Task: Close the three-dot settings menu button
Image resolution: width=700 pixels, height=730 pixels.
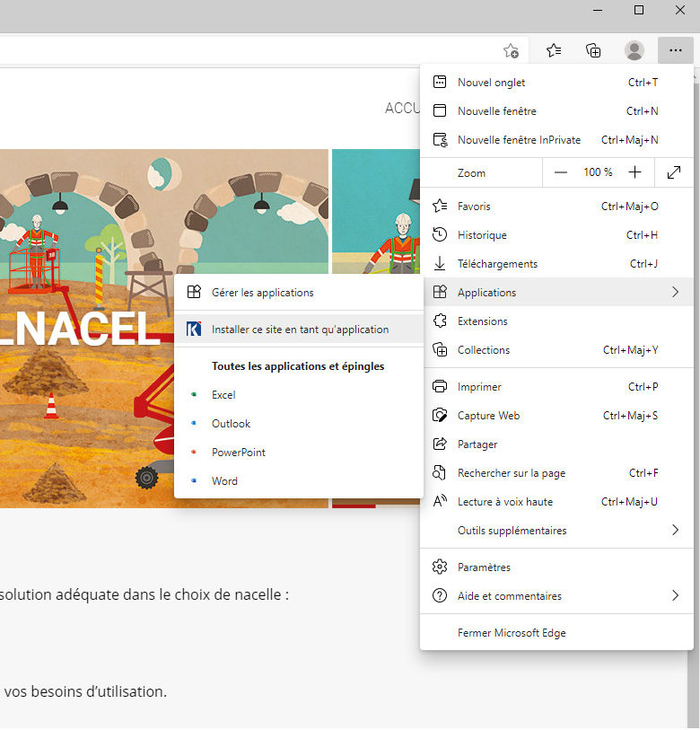Action: click(x=675, y=50)
